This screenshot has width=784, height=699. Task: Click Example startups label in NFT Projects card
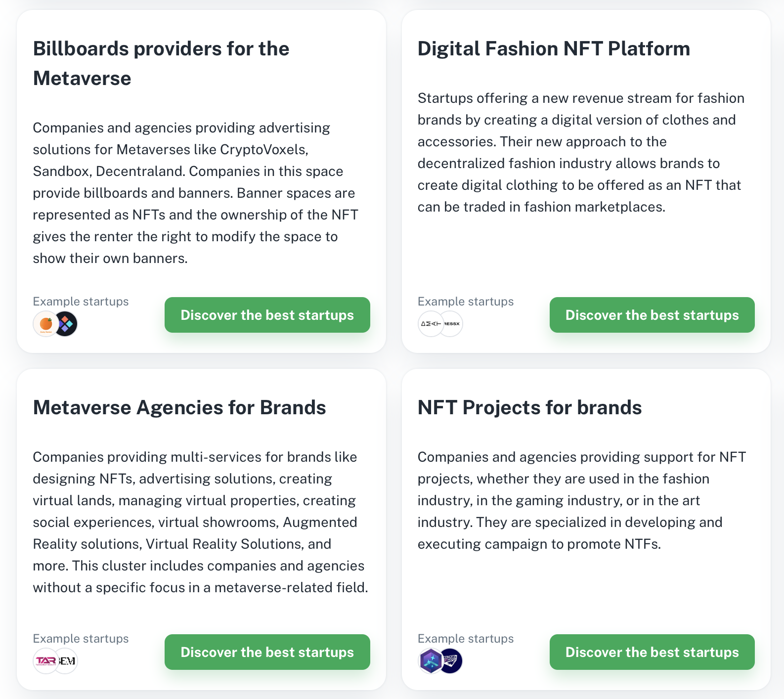coord(466,638)
